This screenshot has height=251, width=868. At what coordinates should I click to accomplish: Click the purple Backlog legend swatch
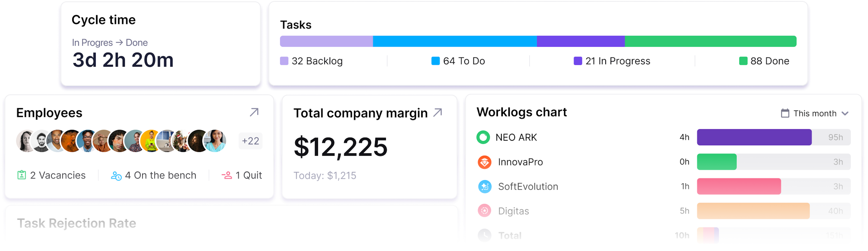click(284, 61)
